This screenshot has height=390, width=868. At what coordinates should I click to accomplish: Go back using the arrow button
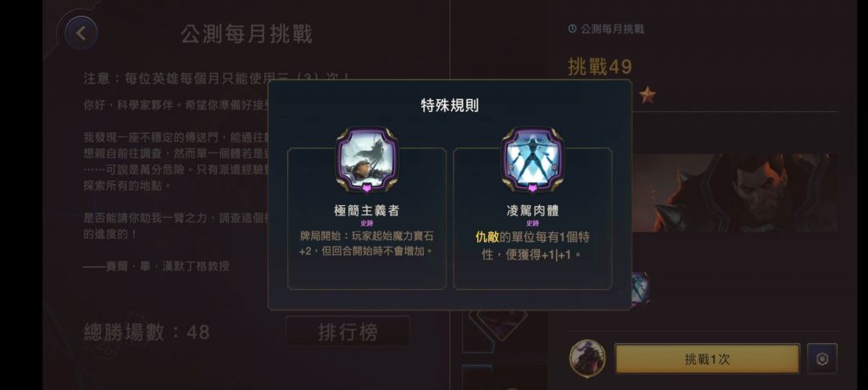[x=81, y=33]
